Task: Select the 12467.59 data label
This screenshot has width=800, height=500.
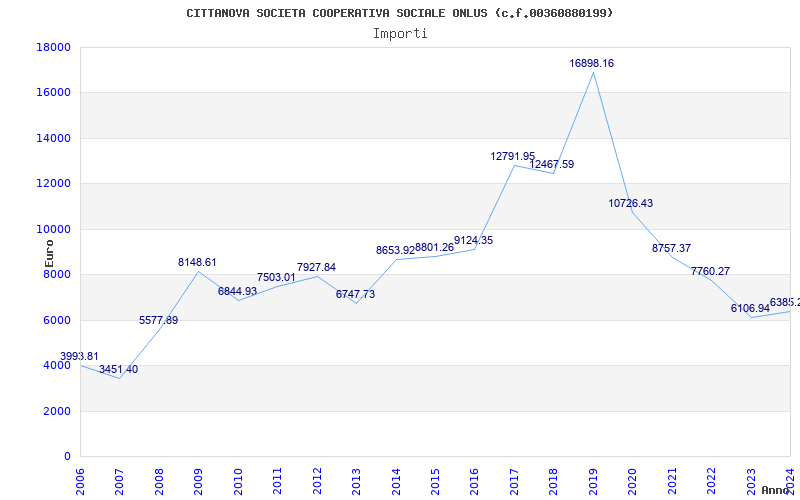Action: pos(552,164)
